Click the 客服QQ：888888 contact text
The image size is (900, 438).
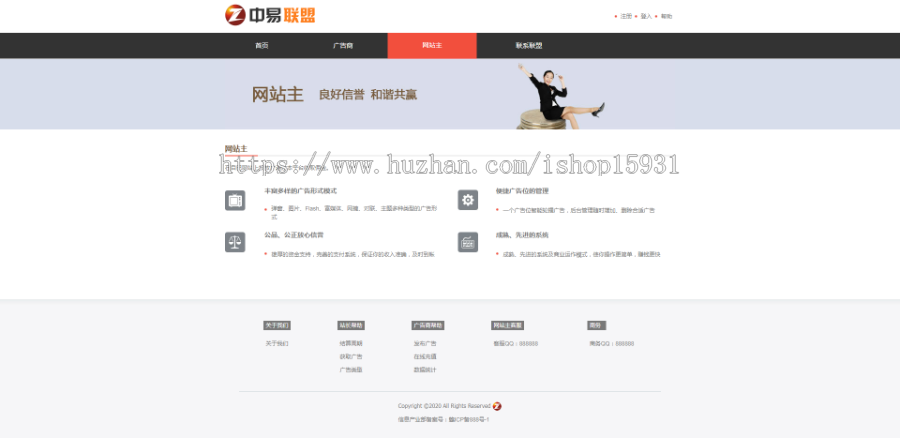(515, 343)
